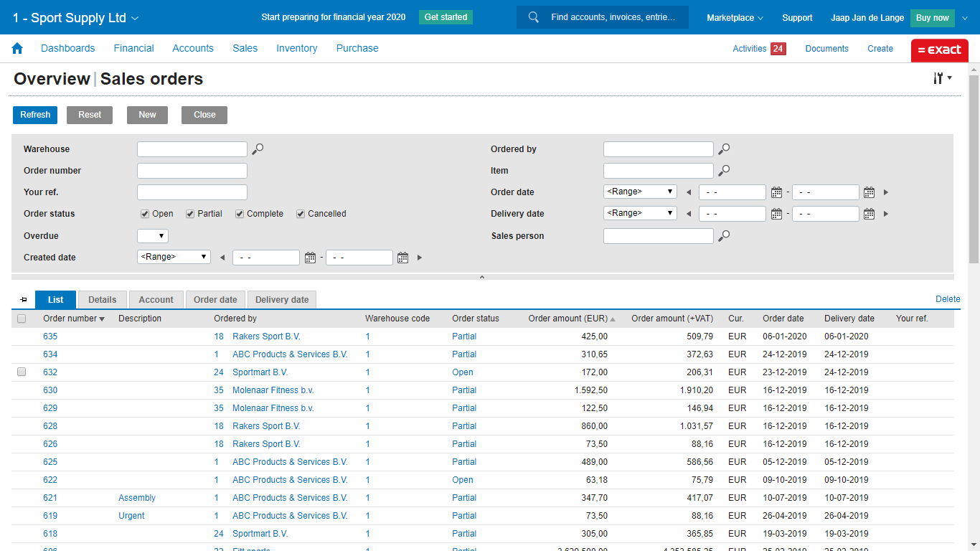Click into the Your ref. filter field

coord(192,192)
